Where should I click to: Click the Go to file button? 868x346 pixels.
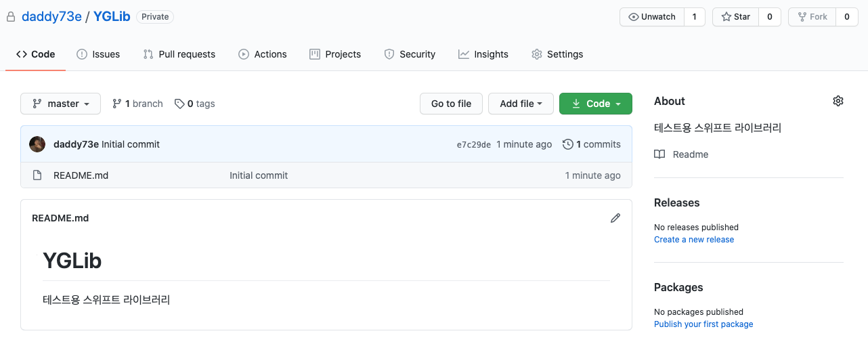tap(451, 104)
